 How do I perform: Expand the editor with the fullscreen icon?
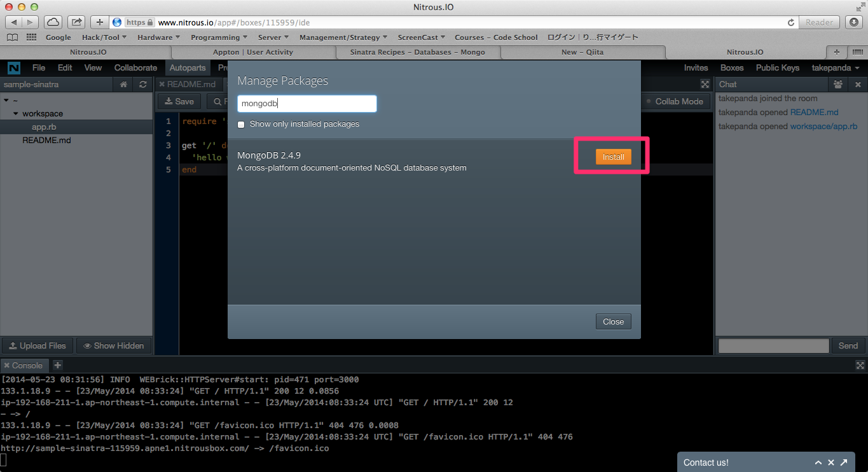pyautogui.click(x=705, y=84)
